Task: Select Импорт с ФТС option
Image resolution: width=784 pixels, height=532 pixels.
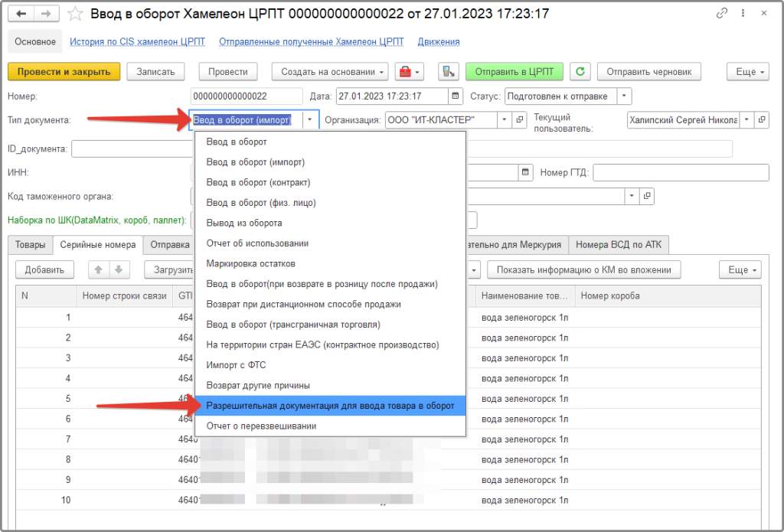Action: [330, 365]
